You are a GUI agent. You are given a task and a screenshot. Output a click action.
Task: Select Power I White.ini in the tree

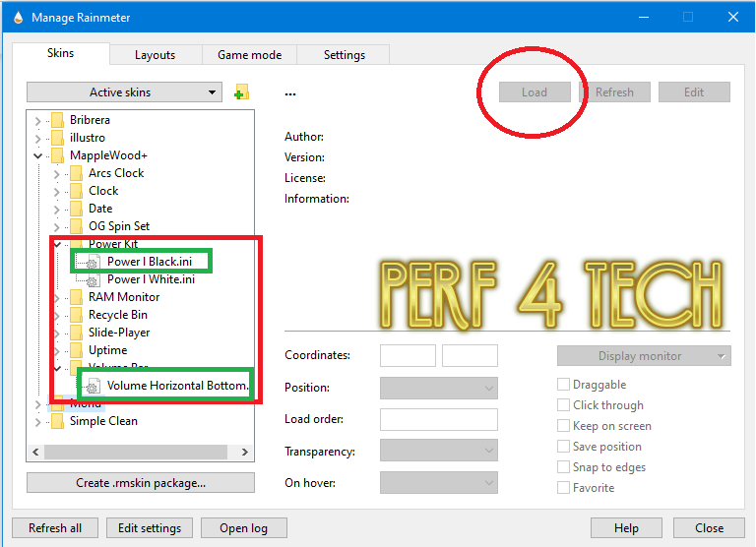point(151,279)
